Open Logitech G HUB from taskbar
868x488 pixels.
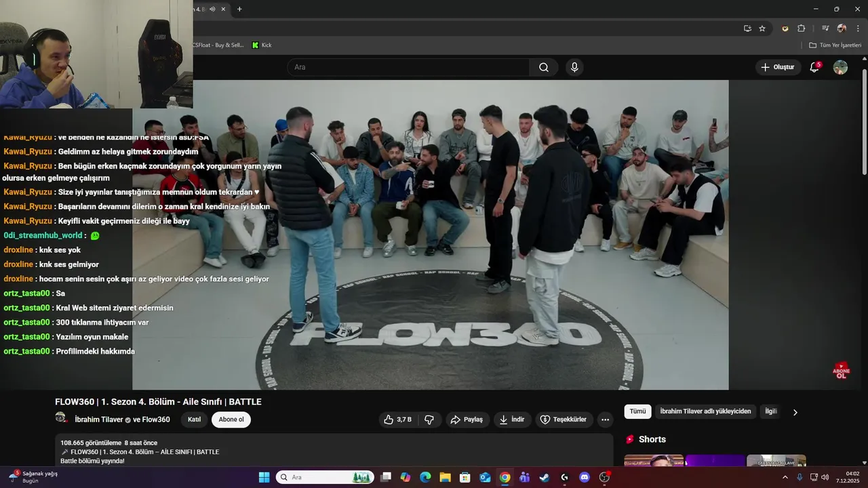564,477
